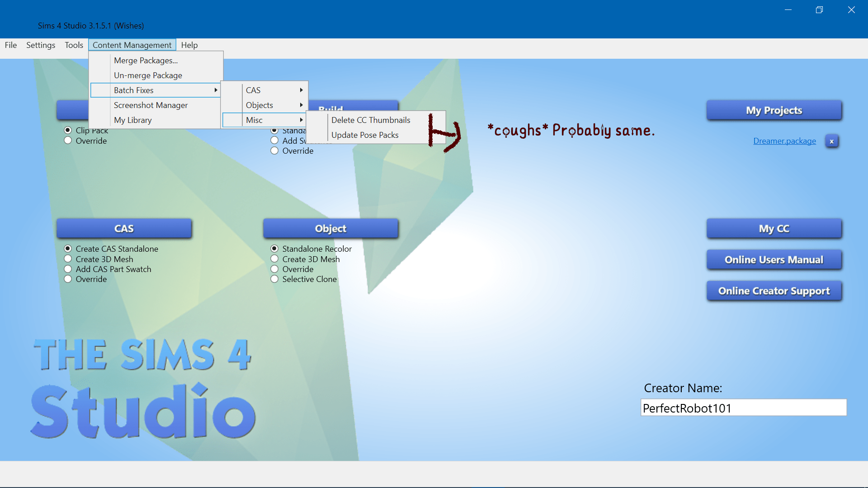Open the Tools menu
868x488 pixels.
[x=74, y=45]
